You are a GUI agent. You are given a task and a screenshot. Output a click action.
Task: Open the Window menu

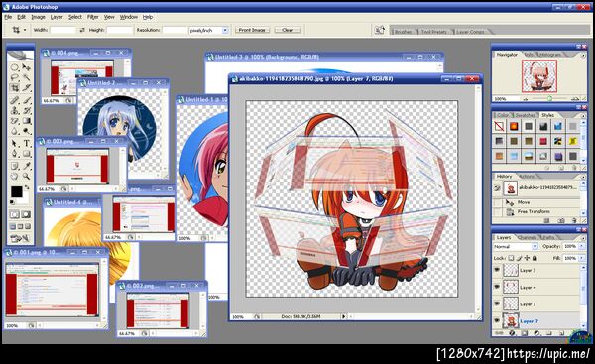coord(129,17)
